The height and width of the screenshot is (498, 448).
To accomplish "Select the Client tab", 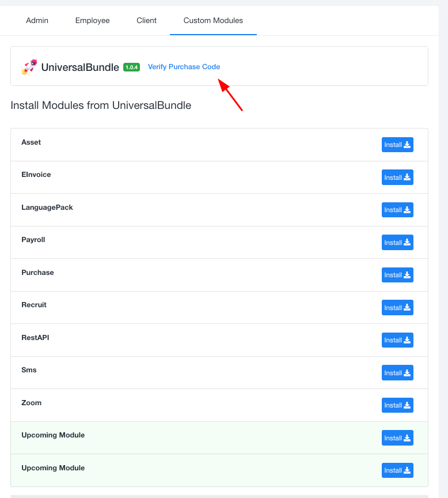I will coord(146,21).
